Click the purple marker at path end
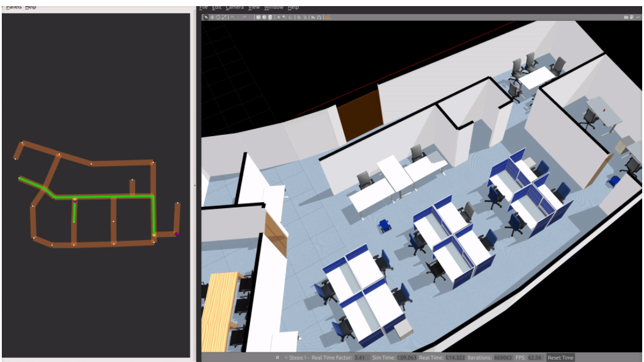This screenshot has height=362, width=644. tap(177, 234)
